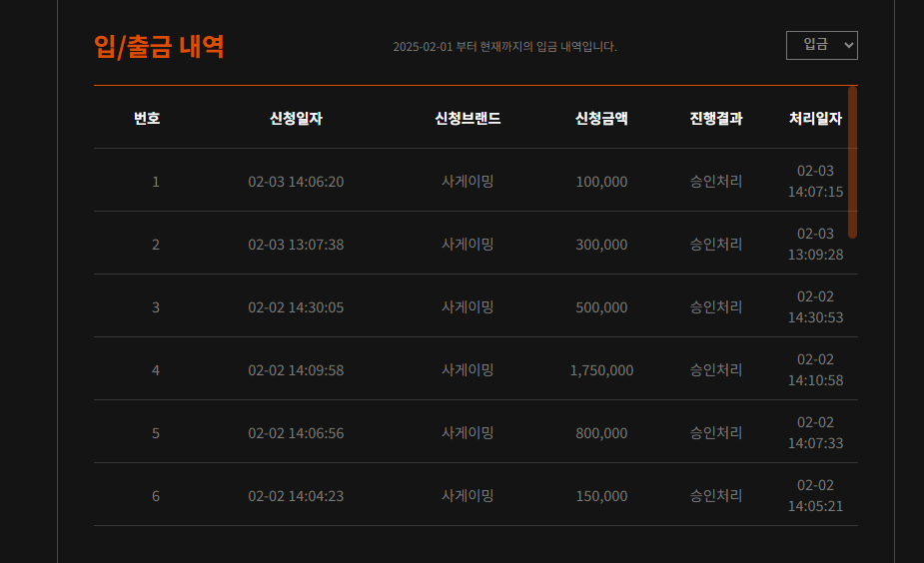924x563 pixels.
Task: Click request date 02-02 14:09:58
Action: pyautogui.click(x=296, y=370)
